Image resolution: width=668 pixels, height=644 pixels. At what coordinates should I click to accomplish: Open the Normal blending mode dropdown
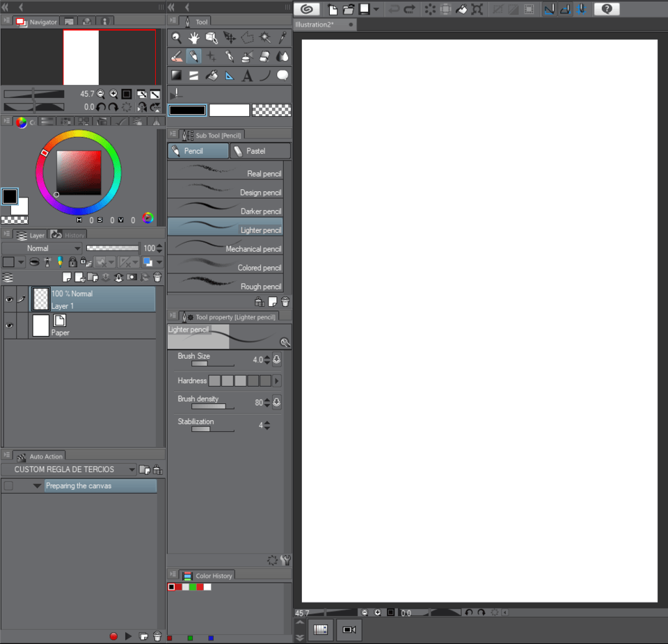pyautogui.click(x=42, y=248)
